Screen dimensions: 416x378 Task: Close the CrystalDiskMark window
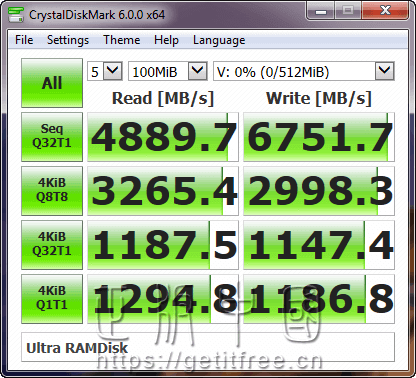click(x=385, y=11)
